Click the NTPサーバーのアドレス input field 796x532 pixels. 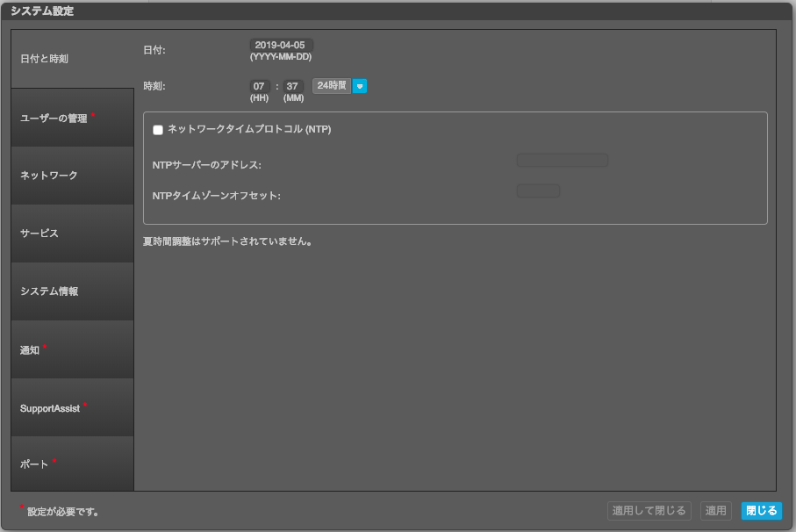tap(562, 161)
